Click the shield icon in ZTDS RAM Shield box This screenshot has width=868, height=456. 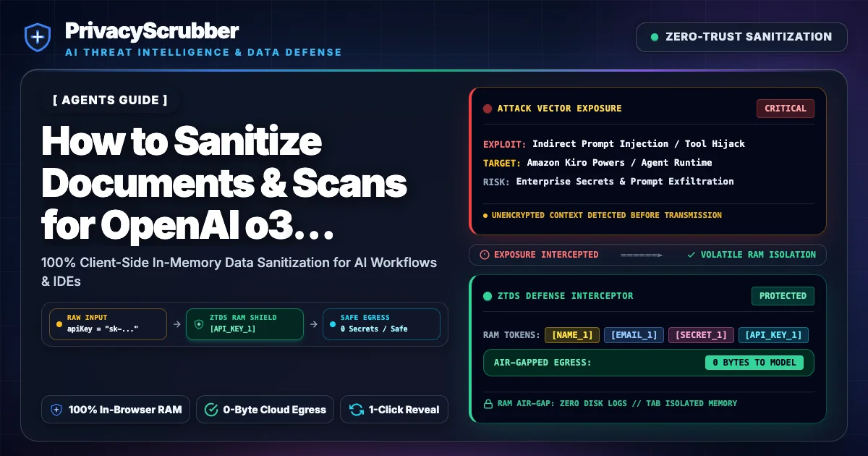(x=198, y=324)
